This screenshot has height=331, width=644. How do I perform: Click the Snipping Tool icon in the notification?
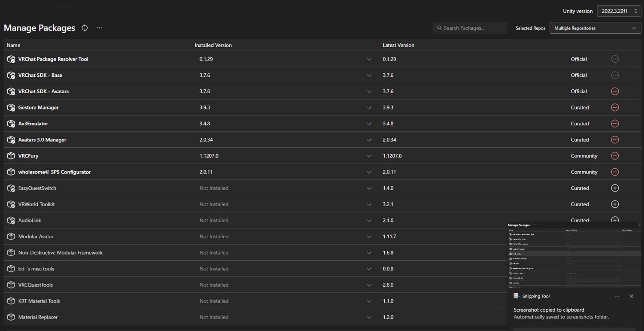[516, 296]
